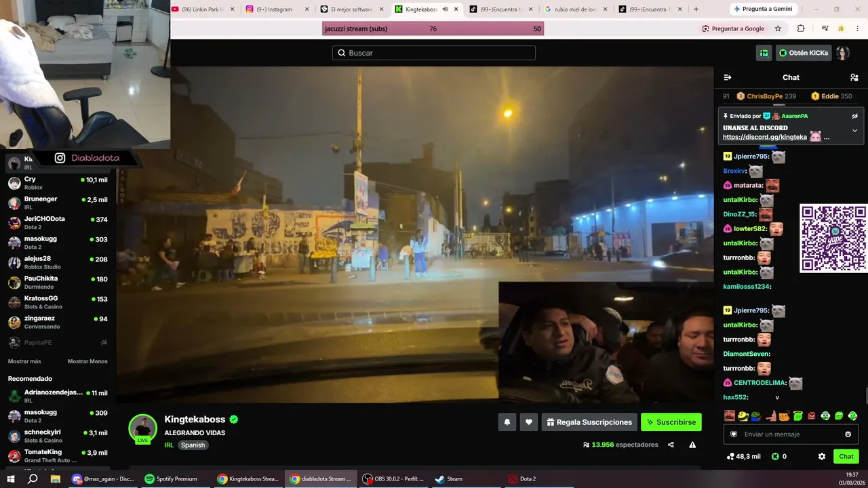Click the Spanish language tag

[x=193, y=445]
